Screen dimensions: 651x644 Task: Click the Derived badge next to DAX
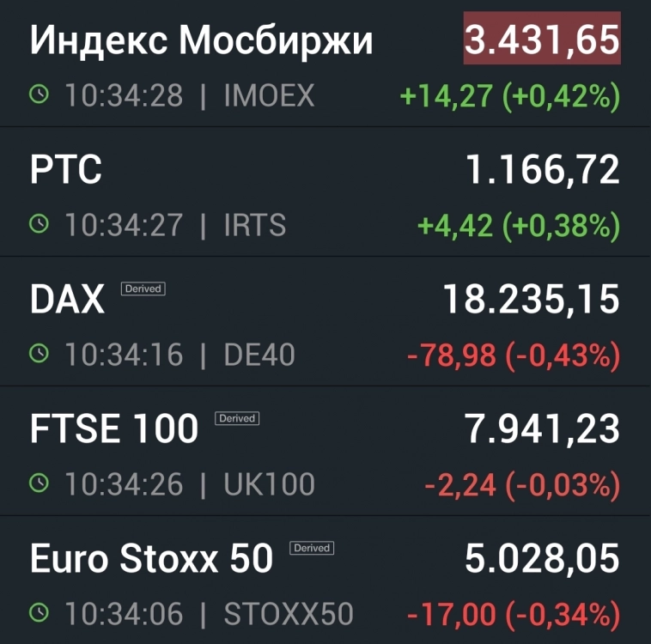[x=143, y=289]
